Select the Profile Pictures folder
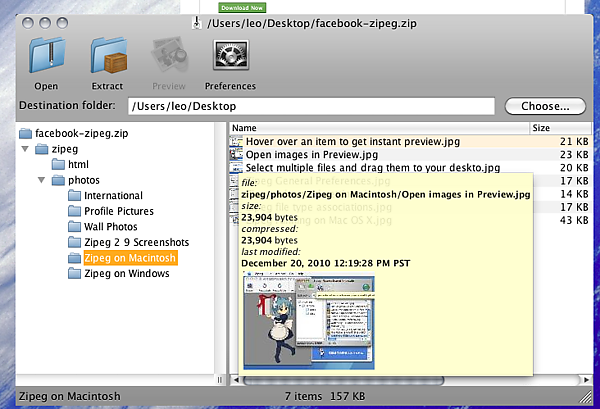Viewport: 600px width, 409px height. coord(118,211)
